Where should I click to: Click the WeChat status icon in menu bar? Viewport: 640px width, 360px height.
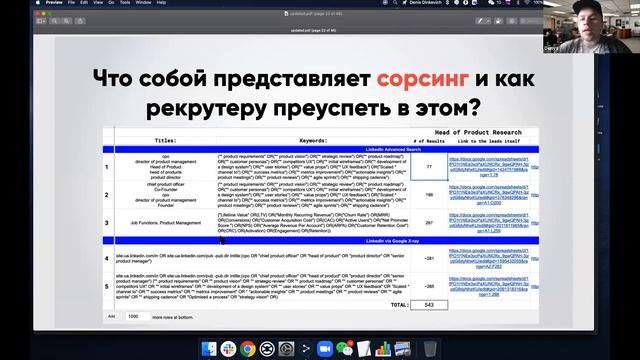[491, 2]
